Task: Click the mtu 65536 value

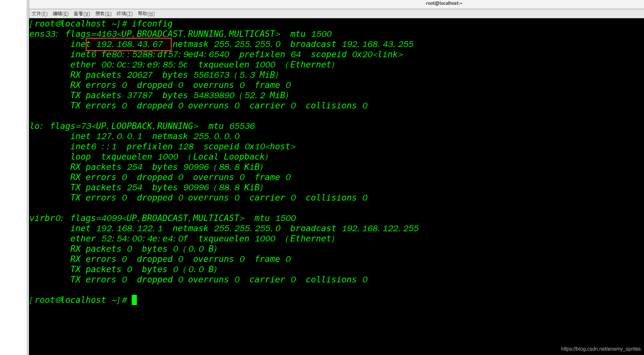Action: pos(242,126)
